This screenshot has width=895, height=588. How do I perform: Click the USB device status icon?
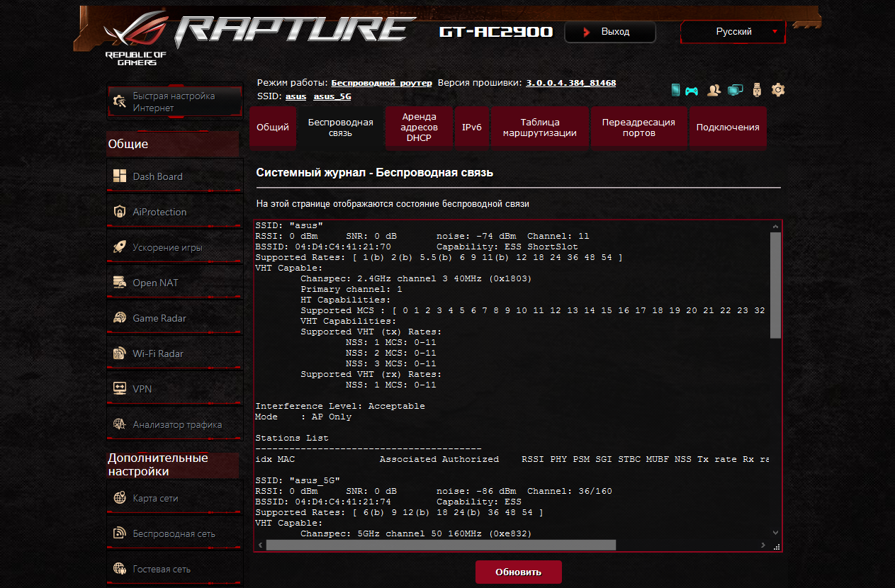coord(757,90)
